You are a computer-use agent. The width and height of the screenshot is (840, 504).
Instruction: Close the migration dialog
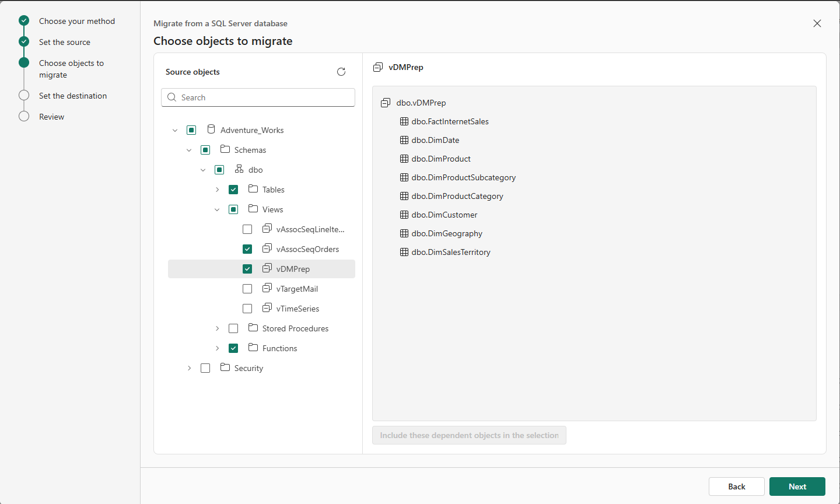coord(817,23)
